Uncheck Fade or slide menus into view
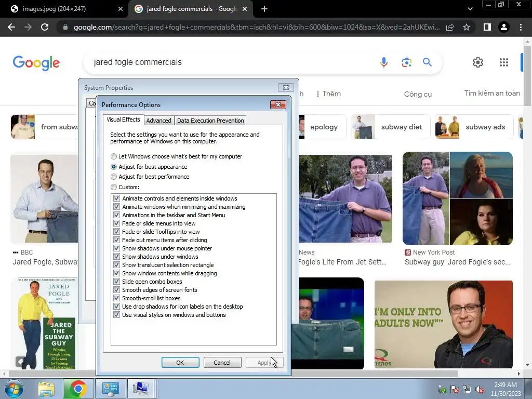This screenshot has width=532, height=399. click(116, 223)
